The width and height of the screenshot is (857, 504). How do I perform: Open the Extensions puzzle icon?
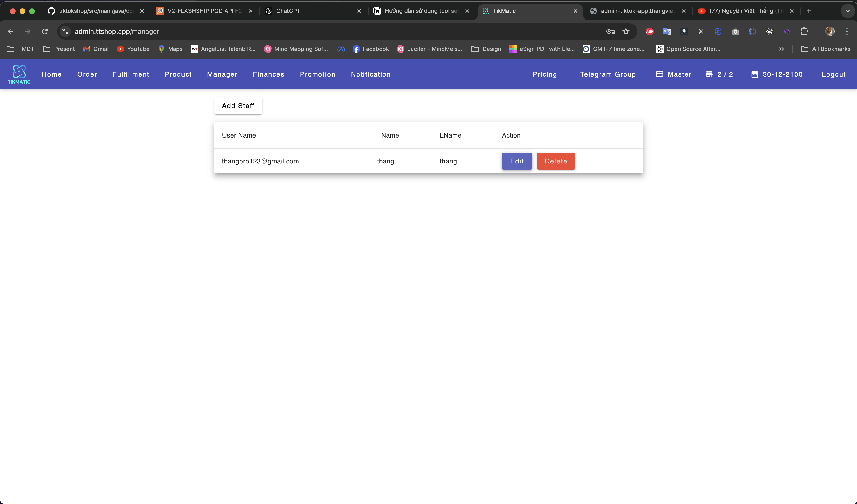click(x=804, y=31)
